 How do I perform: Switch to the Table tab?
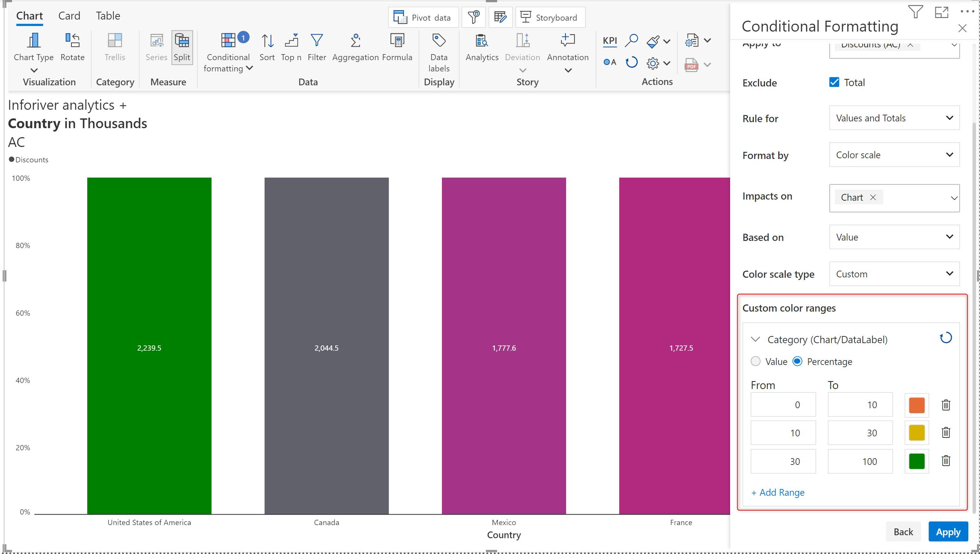pyautogui.click(x=108, y=16)
